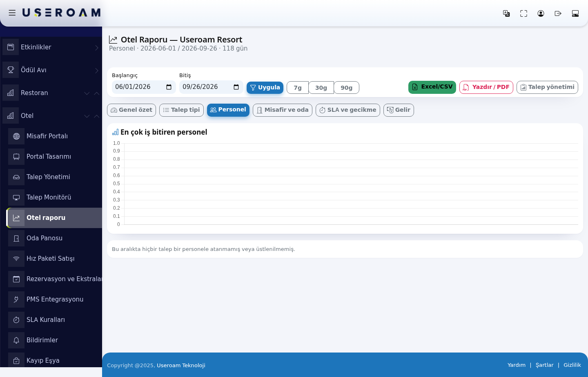Image resolution: width=588 pixels, height=377 pixels.
Task: Click the Hız Paketi Satışı wifi icon
Action: tap(16, 259)
